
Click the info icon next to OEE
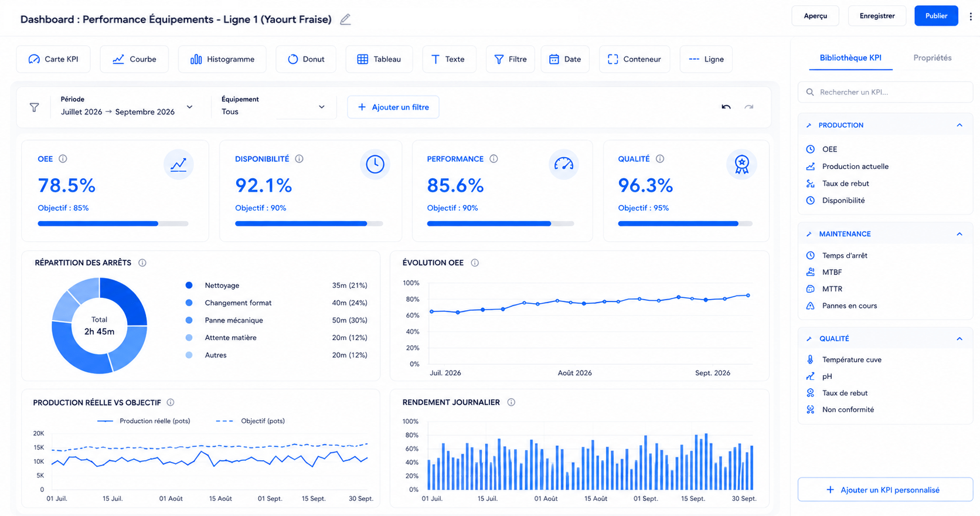point(63,159)
